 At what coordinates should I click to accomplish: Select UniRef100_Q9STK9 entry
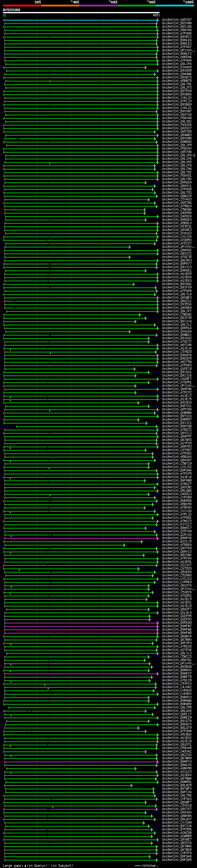(x=176, y=549)
